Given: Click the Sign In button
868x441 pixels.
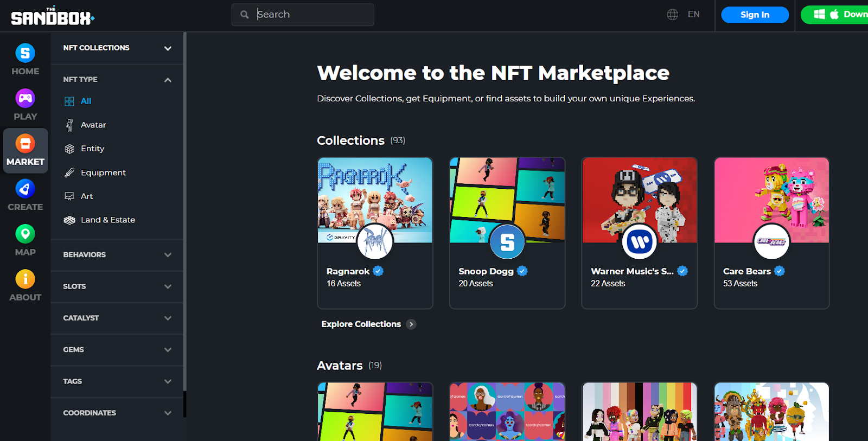Looking at the screenshot, I should point(755,15).
